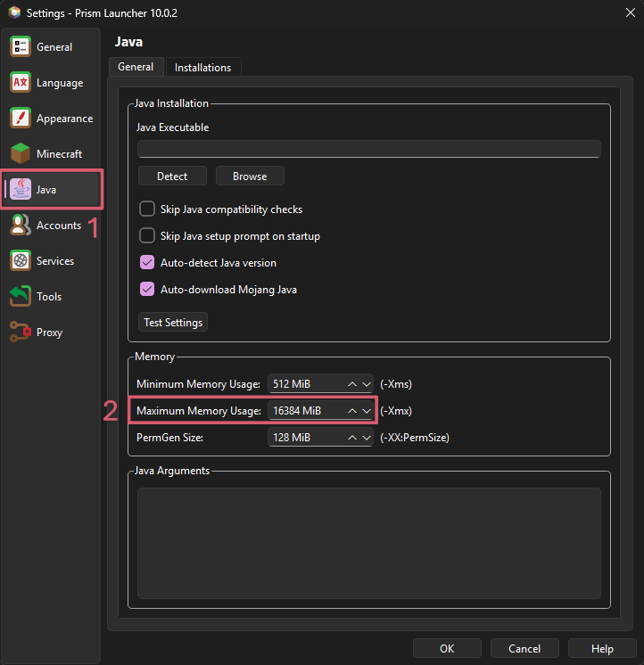Click the Browse button

click(x=250, y=176)
